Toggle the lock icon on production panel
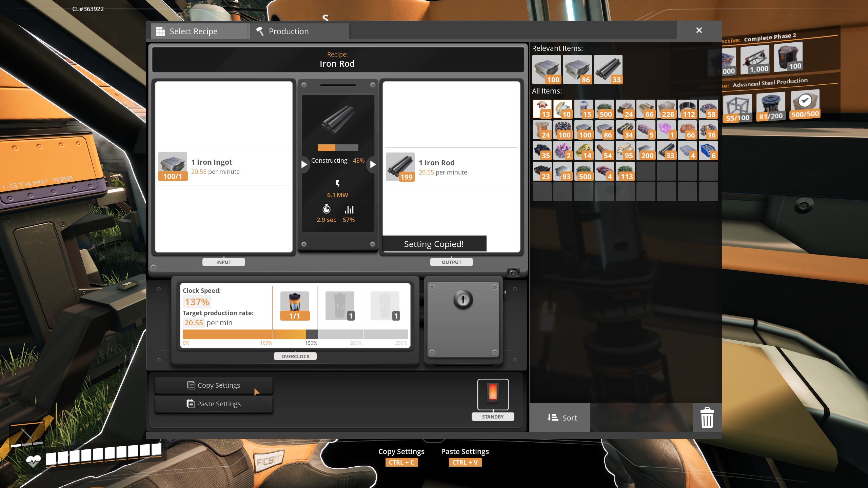 tap(463, 299)
